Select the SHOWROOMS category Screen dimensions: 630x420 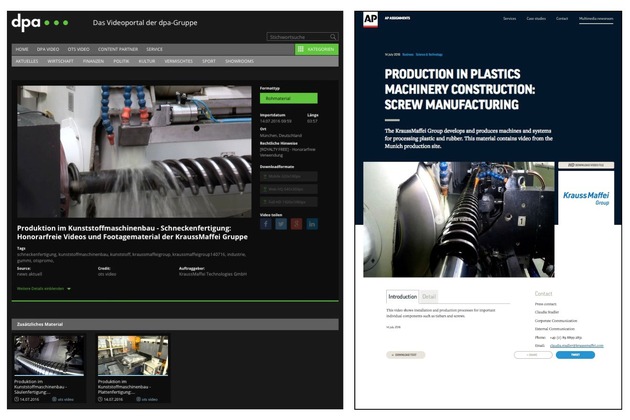239,61
